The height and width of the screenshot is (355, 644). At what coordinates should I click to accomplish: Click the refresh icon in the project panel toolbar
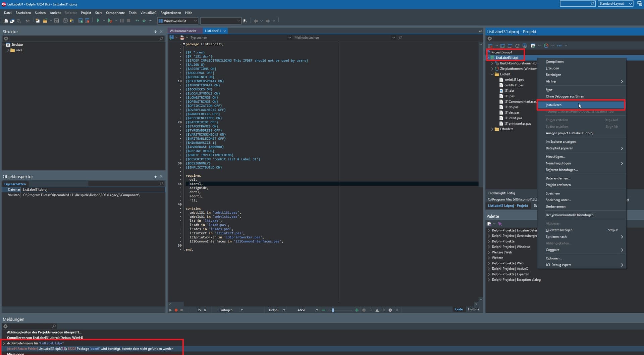tap(517, 46)
